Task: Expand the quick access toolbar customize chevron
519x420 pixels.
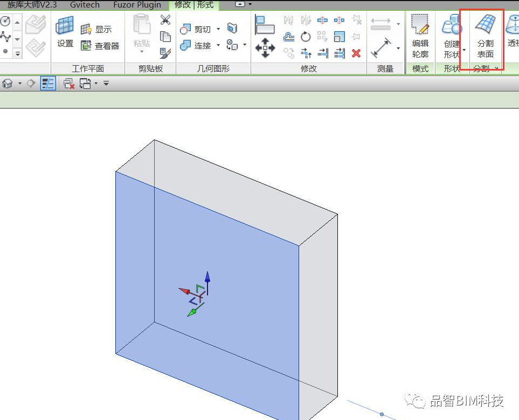Action: (106, 83)
